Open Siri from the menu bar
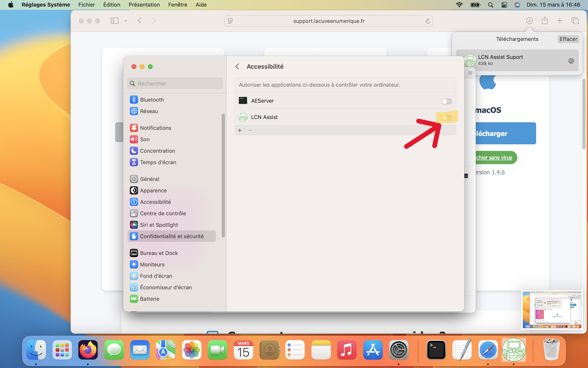This screenshot has height=368, width=588. 517,5
